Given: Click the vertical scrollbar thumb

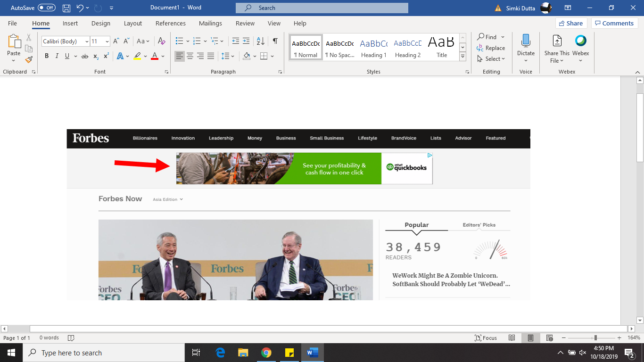Looking at the screenshot, I should 640,128.
